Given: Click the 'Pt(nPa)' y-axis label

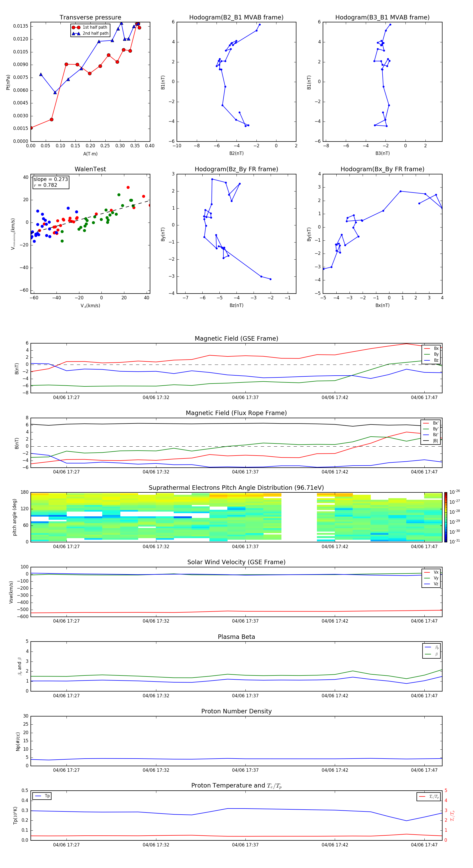Looking at the screenshot, I should pos(8,82).
